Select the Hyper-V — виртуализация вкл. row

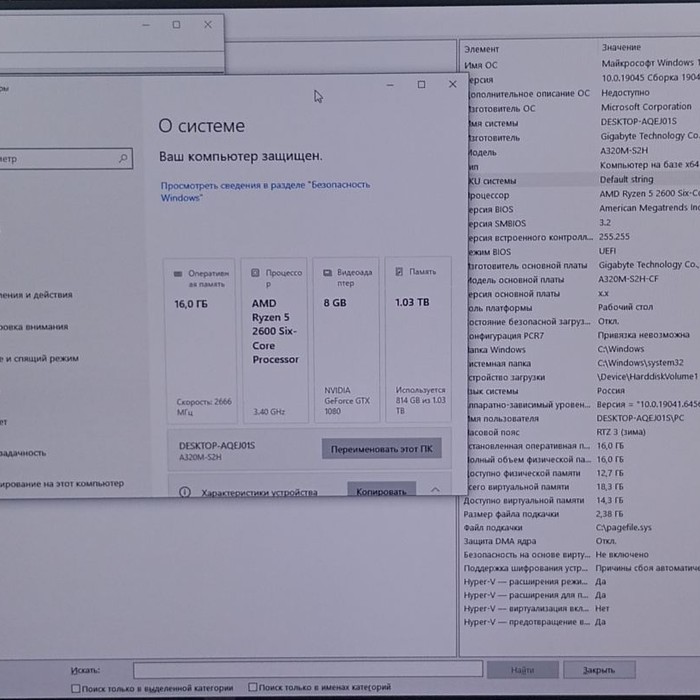[x=581, y=608]
